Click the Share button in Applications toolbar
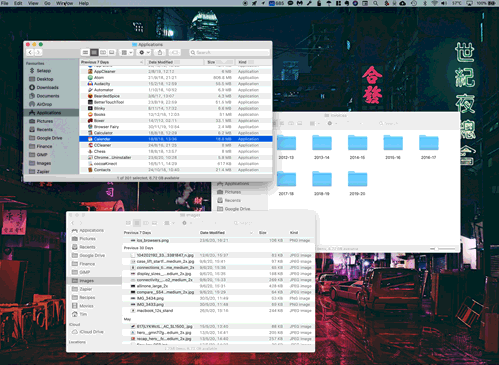The image size is (499, 365). [160, 52]
